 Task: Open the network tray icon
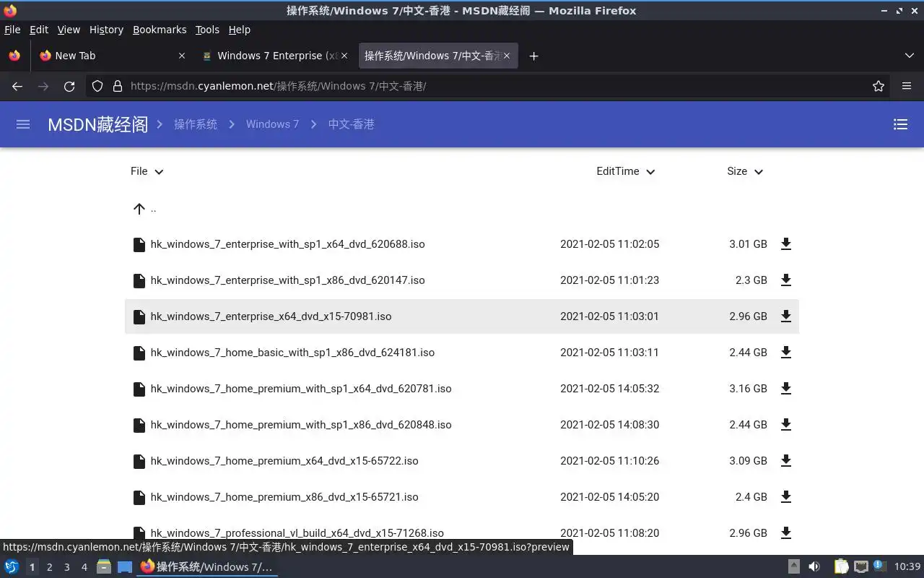coord(860,566)
